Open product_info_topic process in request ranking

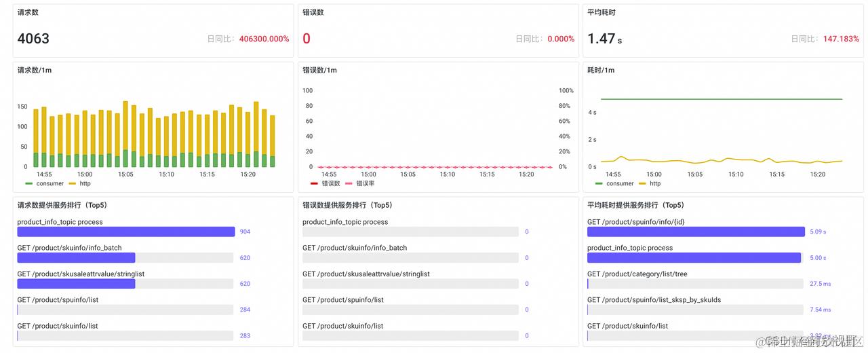click(60, 222)
